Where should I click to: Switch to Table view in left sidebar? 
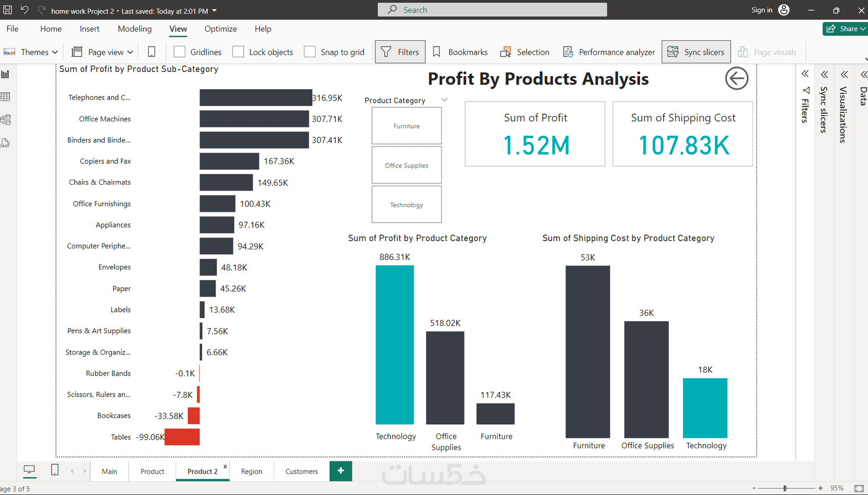tap(6, 96)
